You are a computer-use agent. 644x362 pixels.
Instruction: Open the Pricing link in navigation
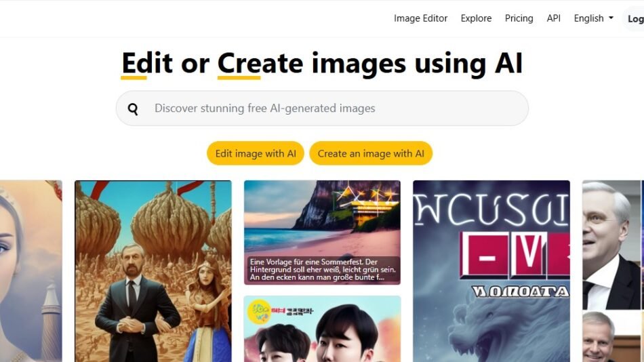[x=519, y=18]
